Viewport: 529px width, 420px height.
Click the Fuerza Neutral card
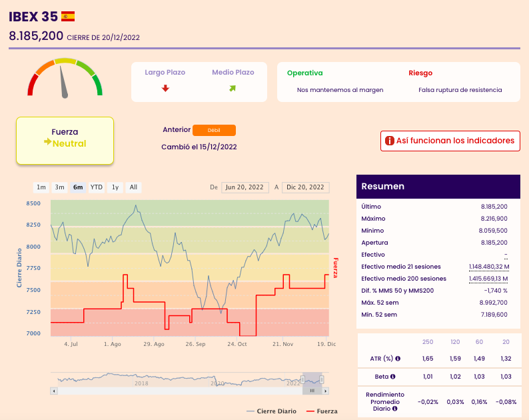[x=65, y=141]
